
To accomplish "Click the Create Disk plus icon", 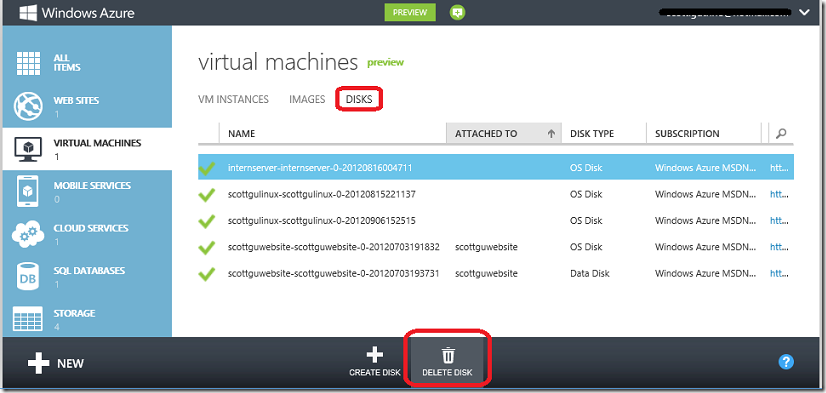I will 375,355.
